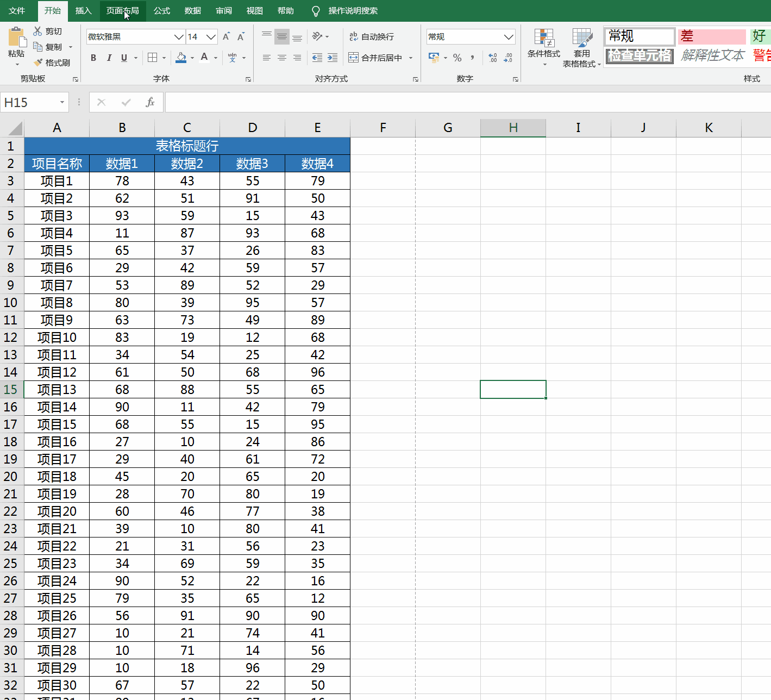Decrease font size with the smaller A icon
The width and height of the screenshot is (771, 700).
[241, 37]
